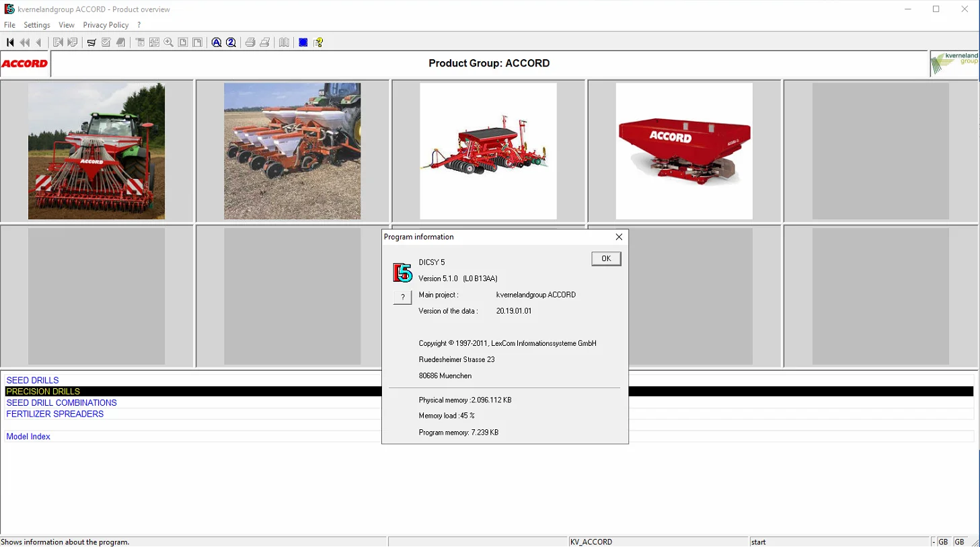The height and width of the screenshot is (547, 980).
Task: Close the Program information dialog
Action: click(619, 237)
